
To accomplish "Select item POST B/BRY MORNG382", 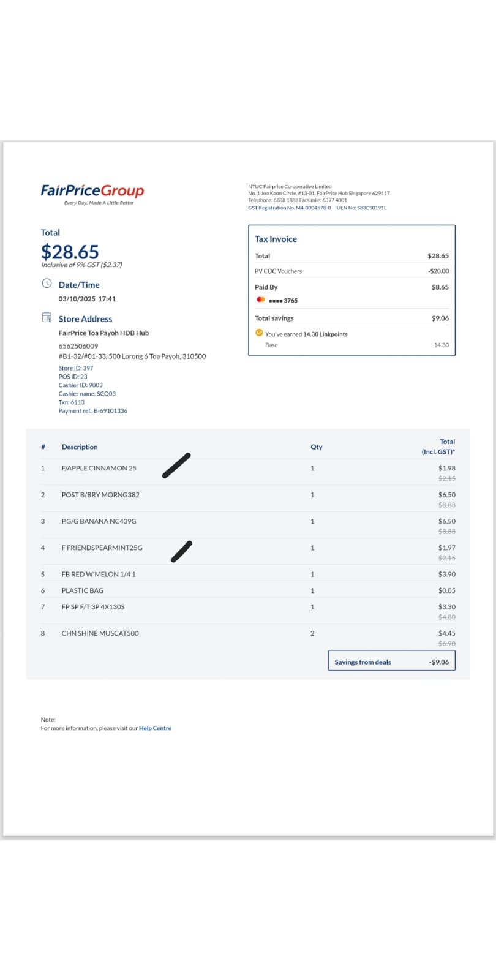I will coord(100,494).
